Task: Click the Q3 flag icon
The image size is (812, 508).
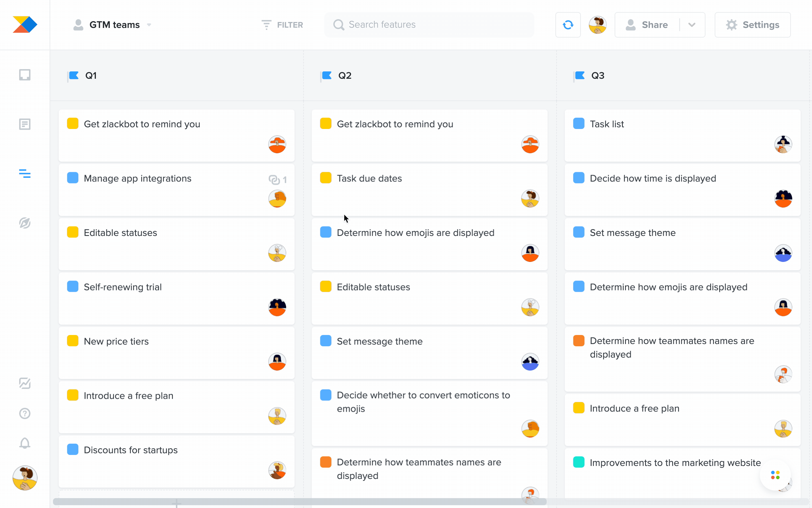Action: pos(579,76)
